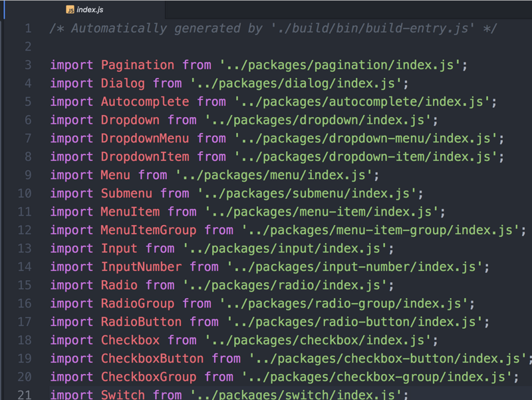Click the InputNumber import name
The width and height of the screenshot is (532, 400).
point(141,267)
